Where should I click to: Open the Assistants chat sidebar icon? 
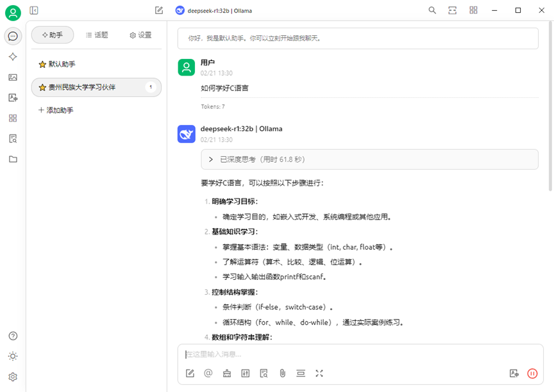(13, 36)
